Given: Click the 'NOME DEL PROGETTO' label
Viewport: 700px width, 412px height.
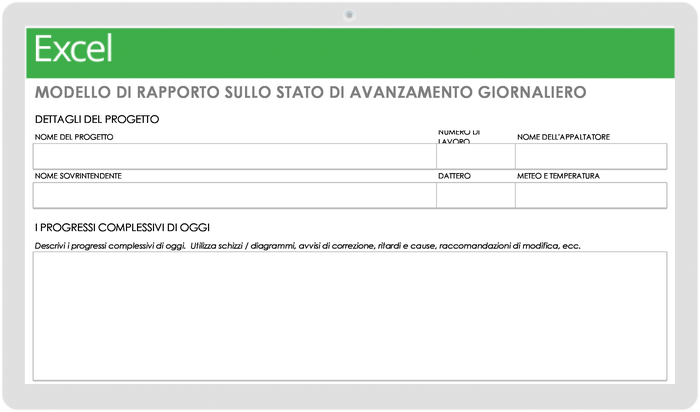Looking at the screenshot, I should coord(74,137).
